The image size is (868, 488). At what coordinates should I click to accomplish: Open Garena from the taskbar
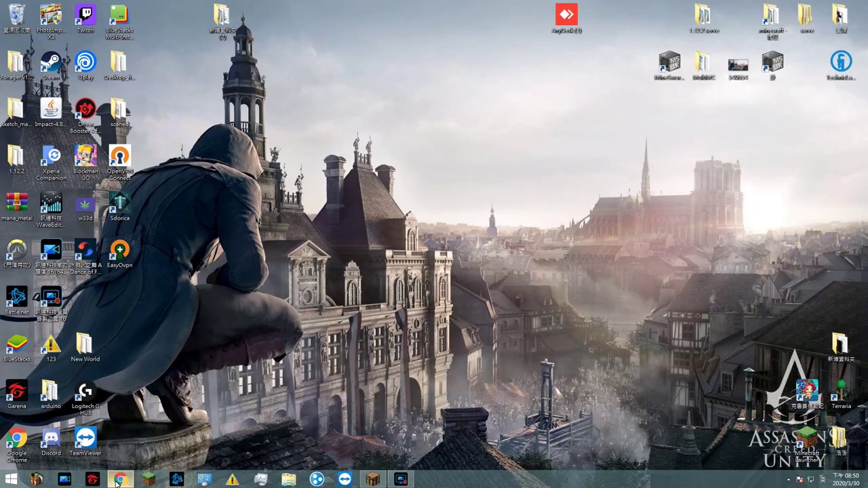coord(92,479)
